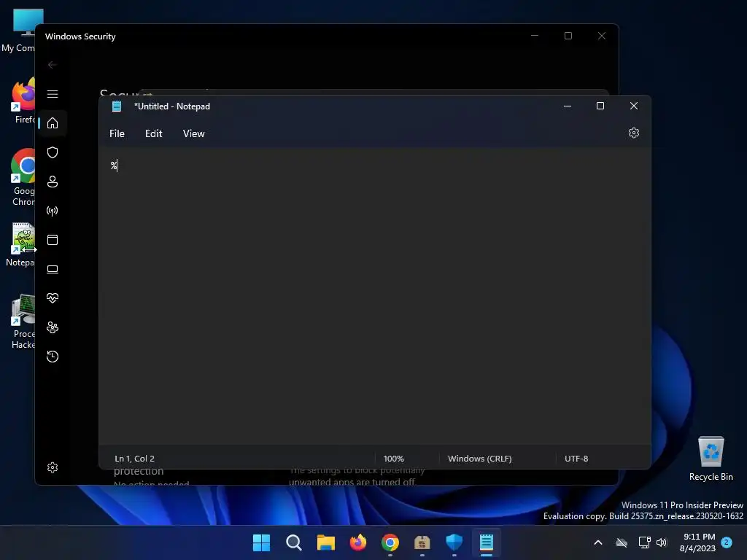Toggle Windows Security hamburger navigation menu
Screen dimensions: 747x560
(53, 94)
